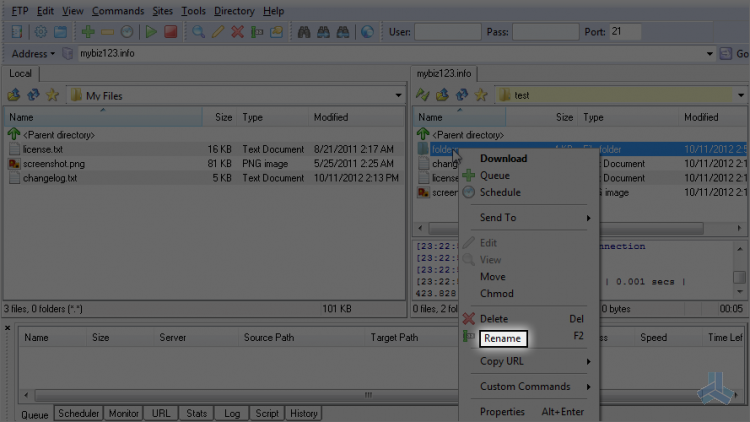Click the remote pane favorites star

tap(481, 95)
